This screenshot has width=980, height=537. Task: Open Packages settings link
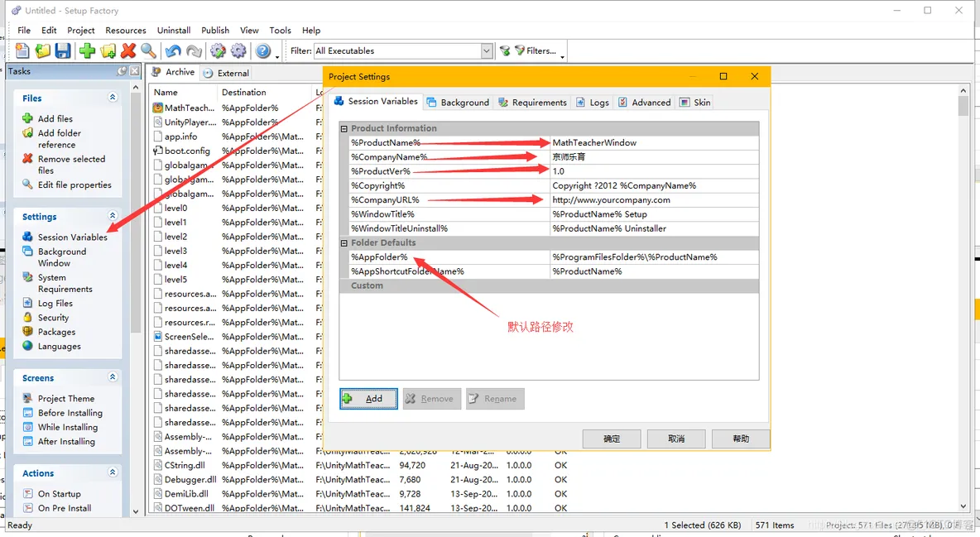coord(56,332)
